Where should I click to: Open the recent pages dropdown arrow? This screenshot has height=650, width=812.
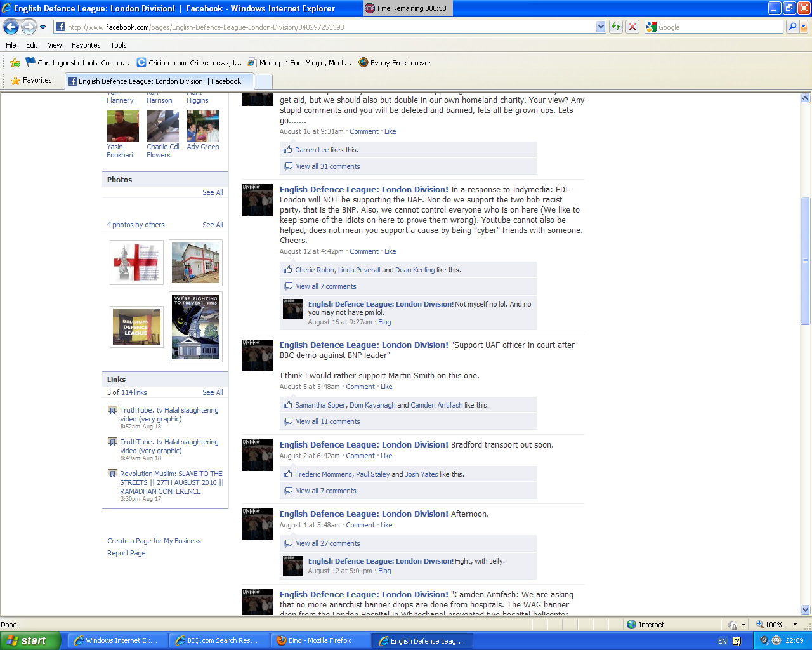click(43, 27)
